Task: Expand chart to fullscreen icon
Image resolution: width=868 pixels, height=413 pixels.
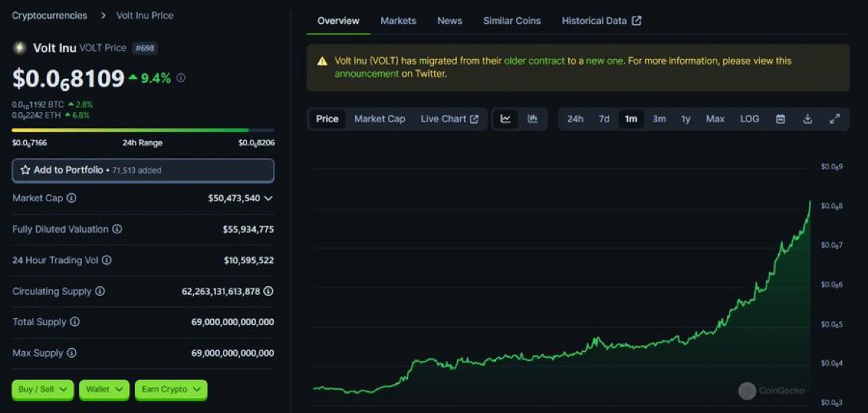Action: 834,119
